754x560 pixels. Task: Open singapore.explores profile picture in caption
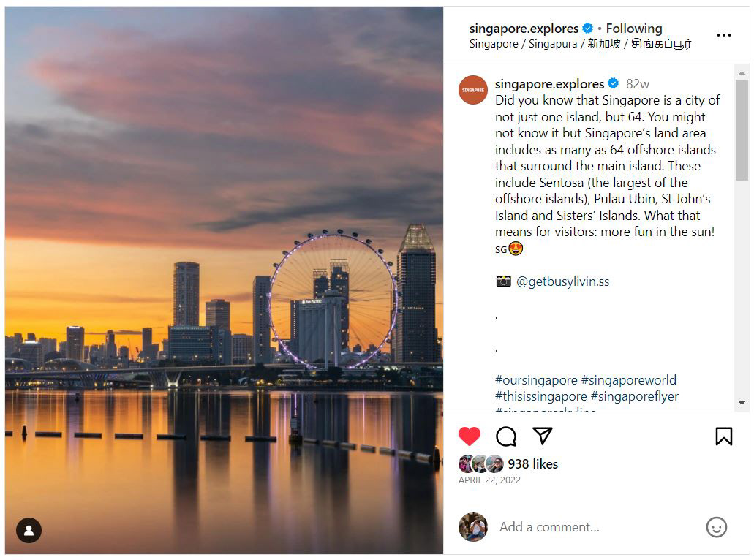point(473,90)
